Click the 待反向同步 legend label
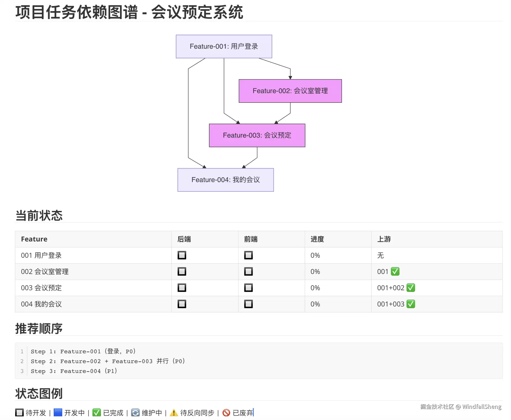Image resolution: width=511 pixels, height=420 pixels. [197, 413]
